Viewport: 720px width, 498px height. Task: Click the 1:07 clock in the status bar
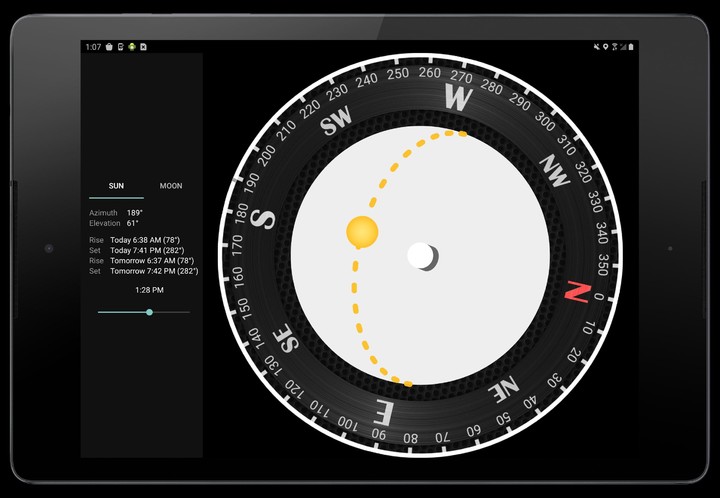[93, 47]
